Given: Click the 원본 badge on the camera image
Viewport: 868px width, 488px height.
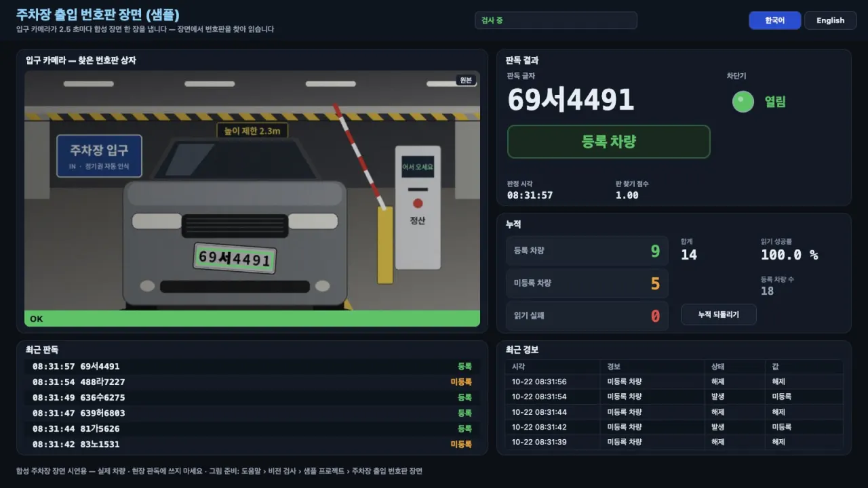Looking at the screenshot, I should pyautogui.click(x=466, y=80).
